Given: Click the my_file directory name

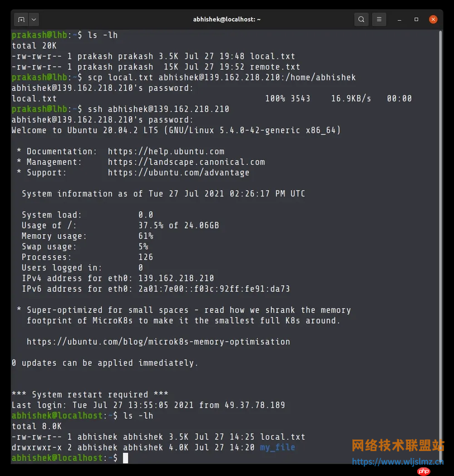Looking at the screenshot, I should (277, 447).
